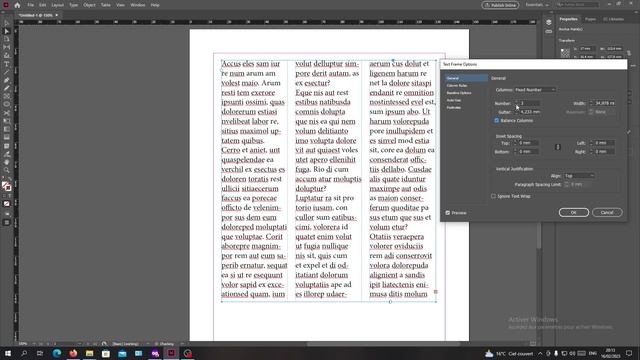Select the Selection tool
The width and height of the screenshot is (640, 360).
click(7, 23)
